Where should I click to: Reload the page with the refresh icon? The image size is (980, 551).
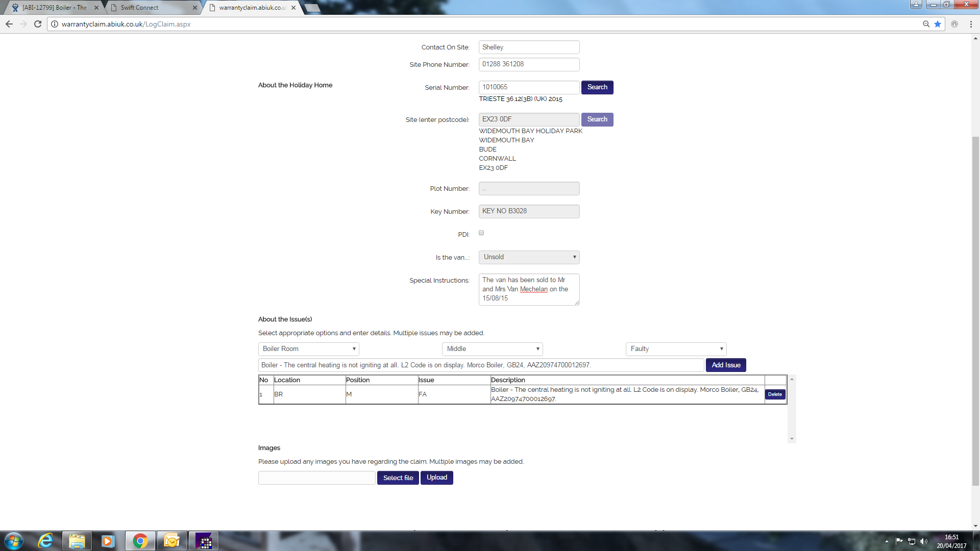pyautogui.click(x=38, y=24)
